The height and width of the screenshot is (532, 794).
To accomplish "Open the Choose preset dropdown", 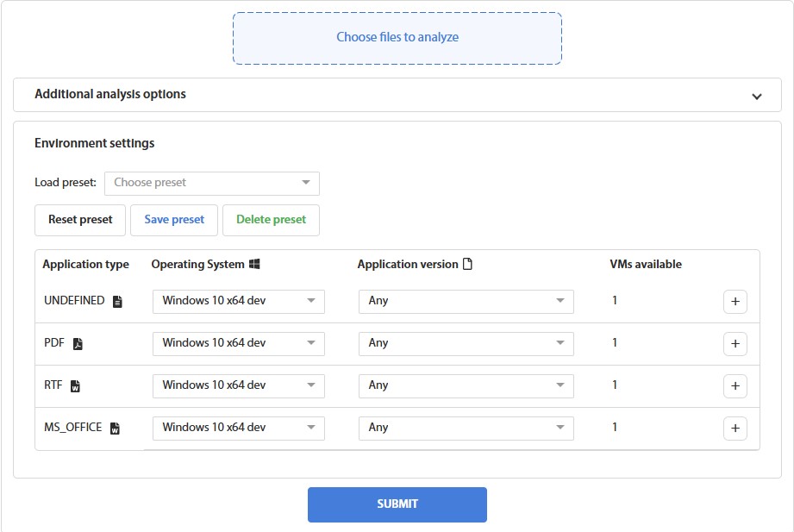I will coord(211,183).
